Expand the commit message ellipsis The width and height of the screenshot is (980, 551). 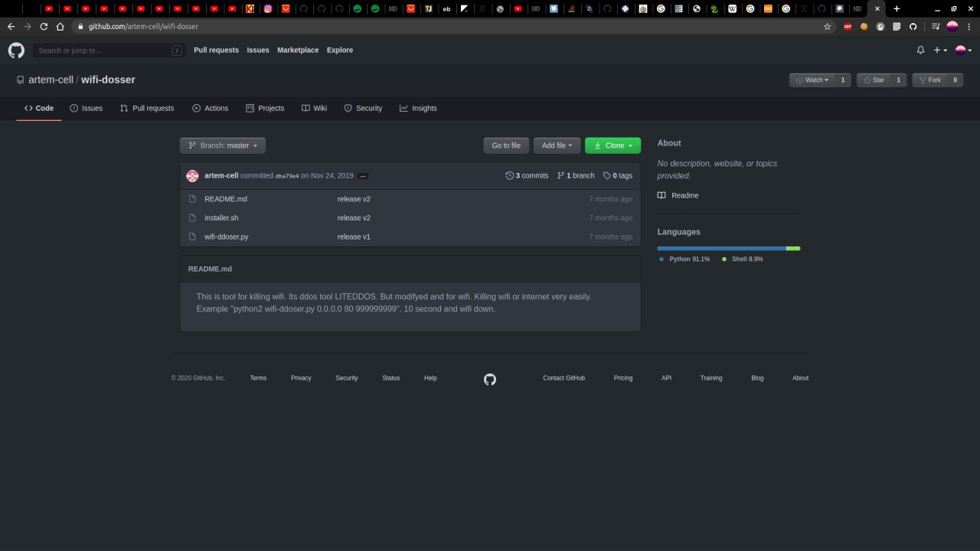point(363,176)
